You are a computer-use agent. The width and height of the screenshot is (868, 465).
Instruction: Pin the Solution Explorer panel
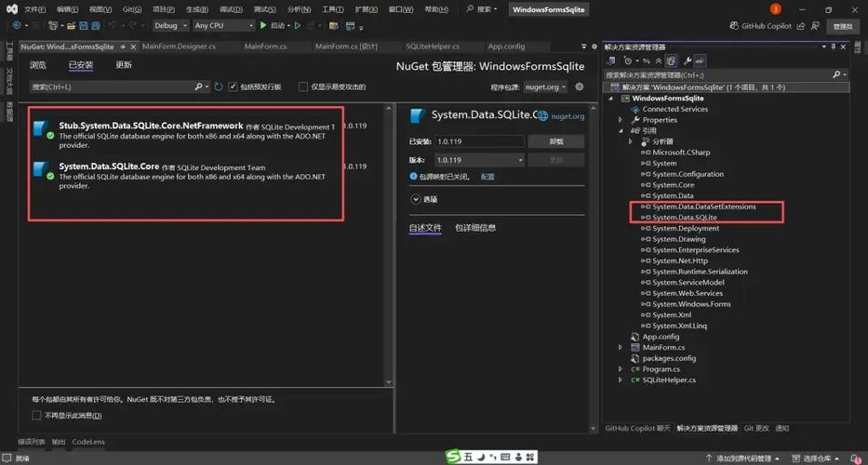pos(834,47)
